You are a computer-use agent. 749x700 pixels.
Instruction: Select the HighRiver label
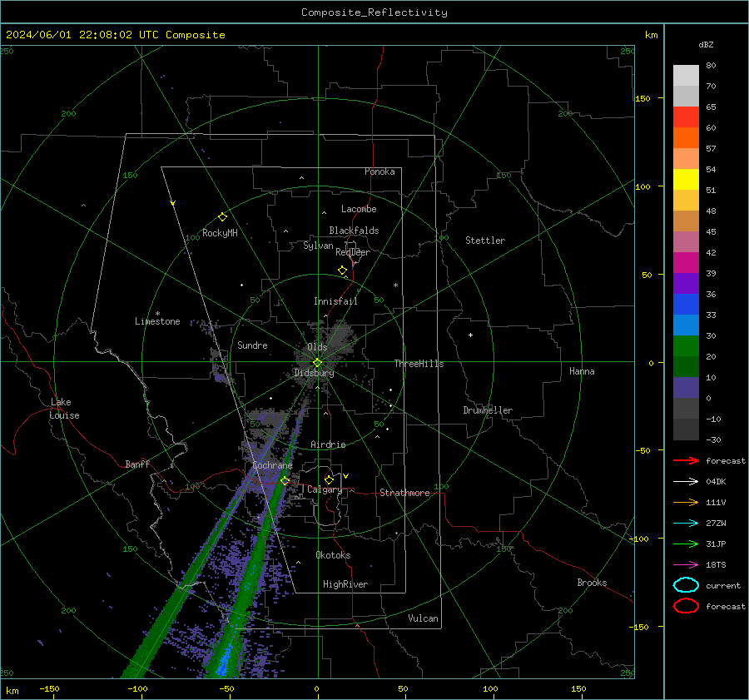pyautogui.click(x=345, y=584)
